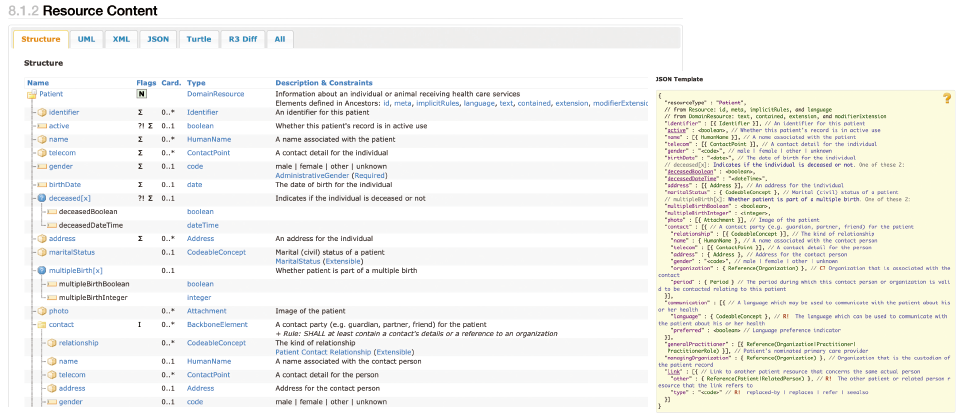Click the Patient folder icon
The image size is (960, 420).
tap(32, 94)
